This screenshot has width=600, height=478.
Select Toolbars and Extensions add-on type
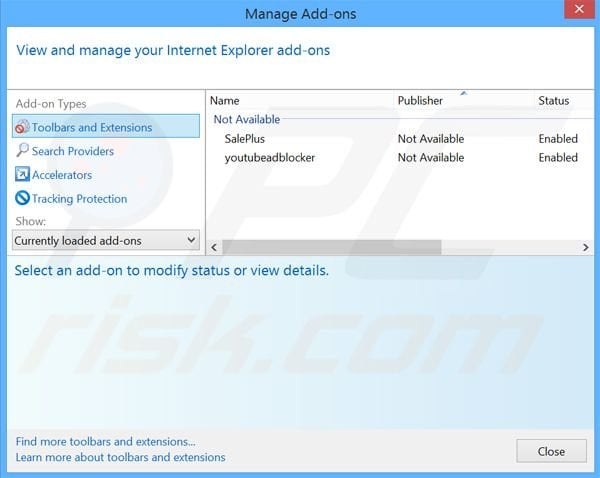[106, 126]
